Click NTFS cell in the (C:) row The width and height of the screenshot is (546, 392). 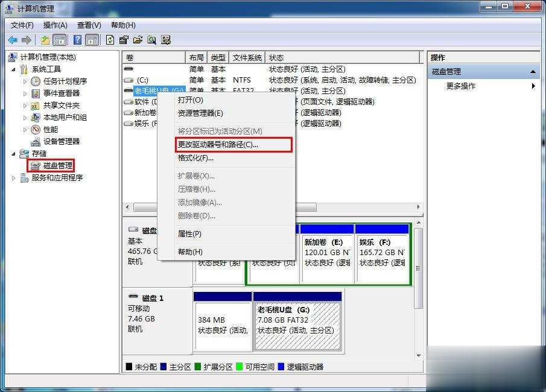[x=242, y=80]
